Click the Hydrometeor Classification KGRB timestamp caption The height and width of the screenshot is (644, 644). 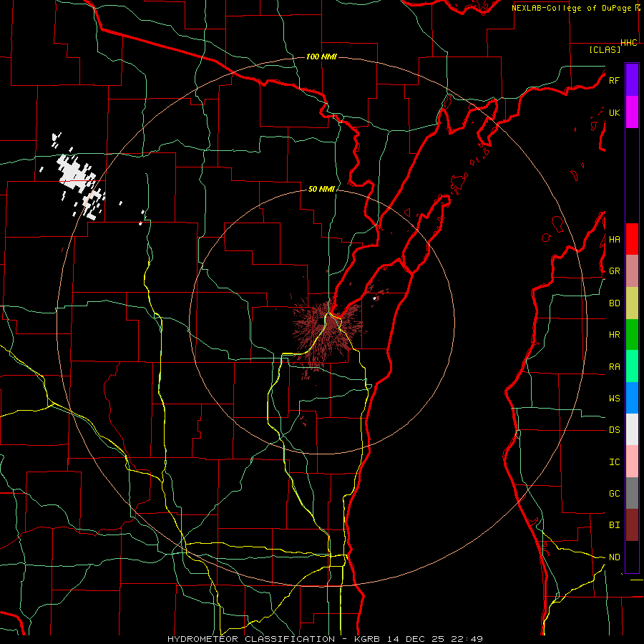pos(325,639)
